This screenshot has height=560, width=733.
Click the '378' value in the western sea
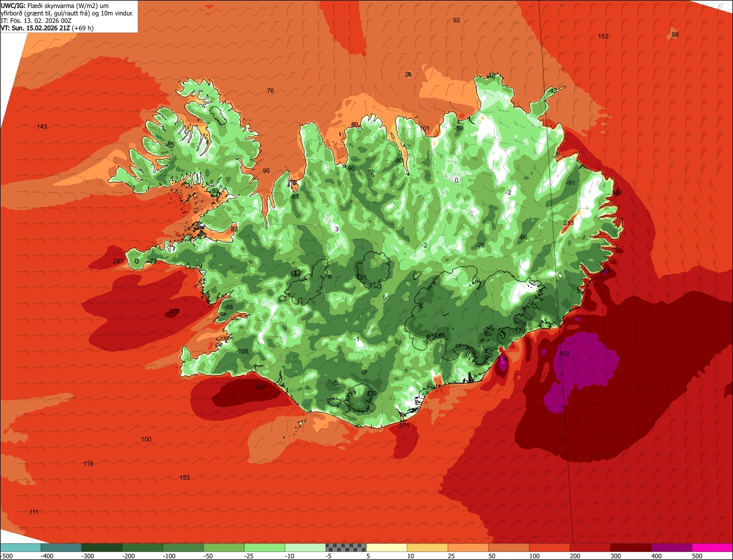174,311
